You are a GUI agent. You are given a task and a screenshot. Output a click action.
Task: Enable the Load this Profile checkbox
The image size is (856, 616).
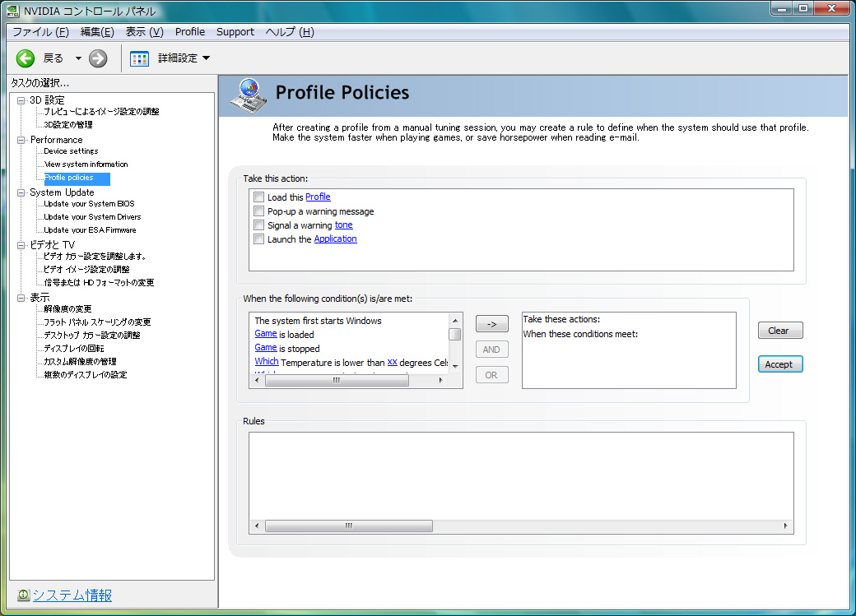click(258, 197)
